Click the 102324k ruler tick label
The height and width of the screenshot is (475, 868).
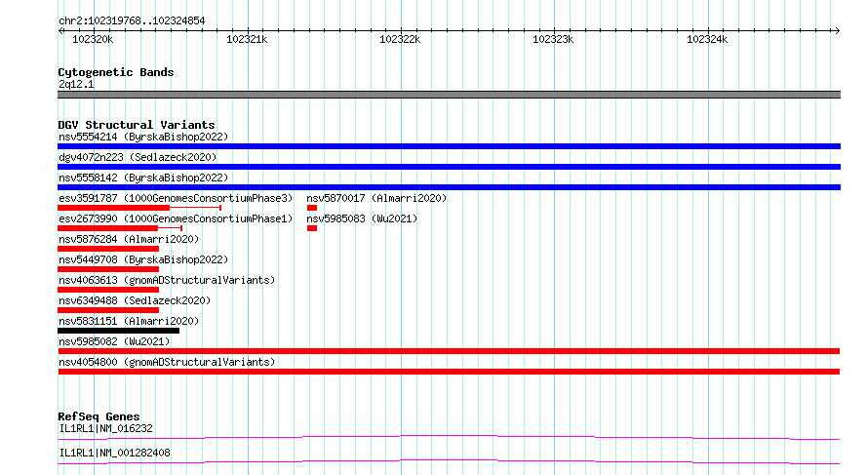point(707,39)
